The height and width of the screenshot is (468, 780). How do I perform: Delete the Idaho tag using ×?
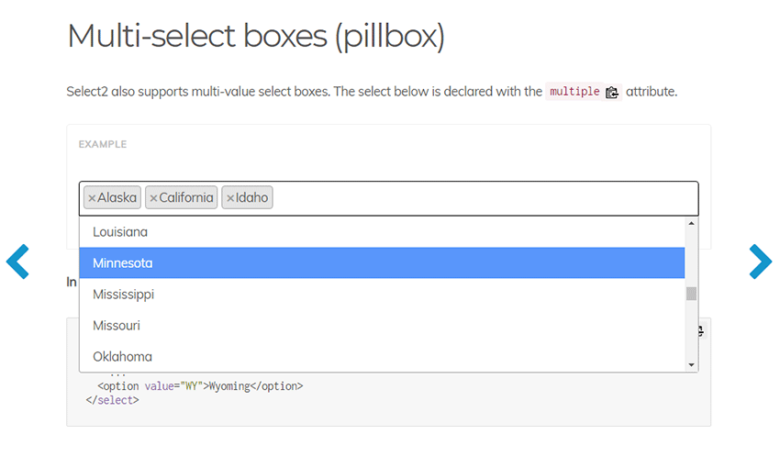point(230,198)
